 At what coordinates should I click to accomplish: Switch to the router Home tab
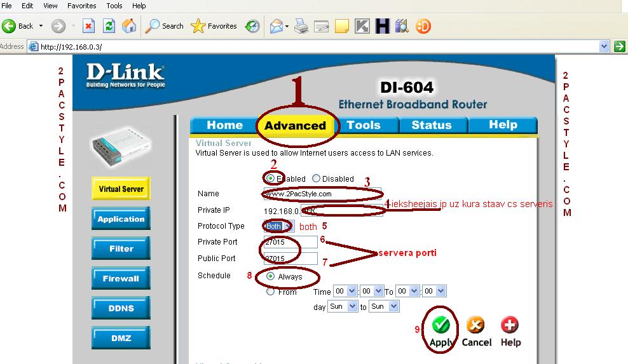coord(224,125)
